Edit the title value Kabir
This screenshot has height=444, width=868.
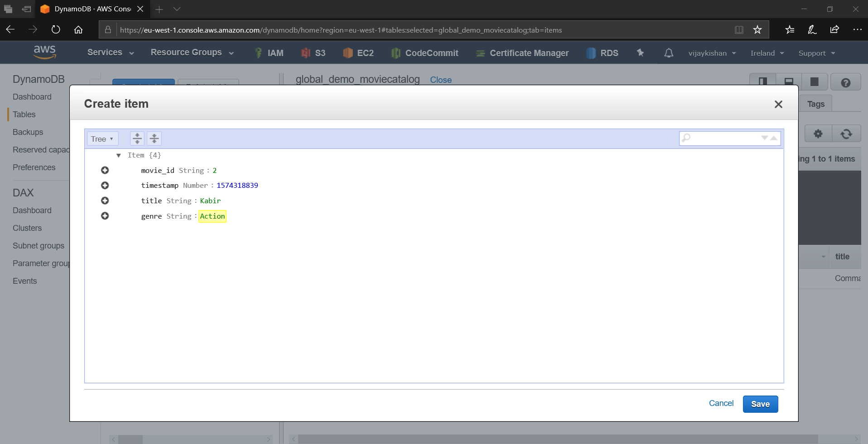click(x=210, y=201)
